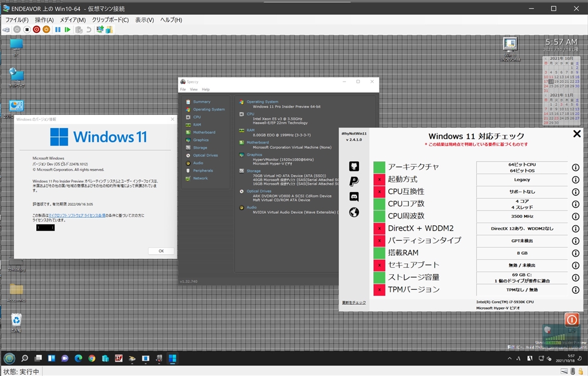
Task: Open the Microsoft software license terms link
Action: [76, 216]
